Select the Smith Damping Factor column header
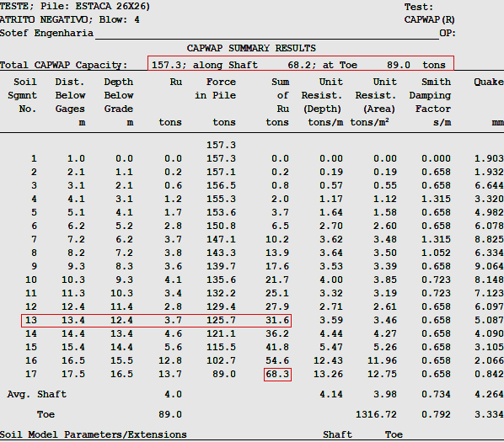Viewport: 504px width, 442px height. (x=430, y=102)
